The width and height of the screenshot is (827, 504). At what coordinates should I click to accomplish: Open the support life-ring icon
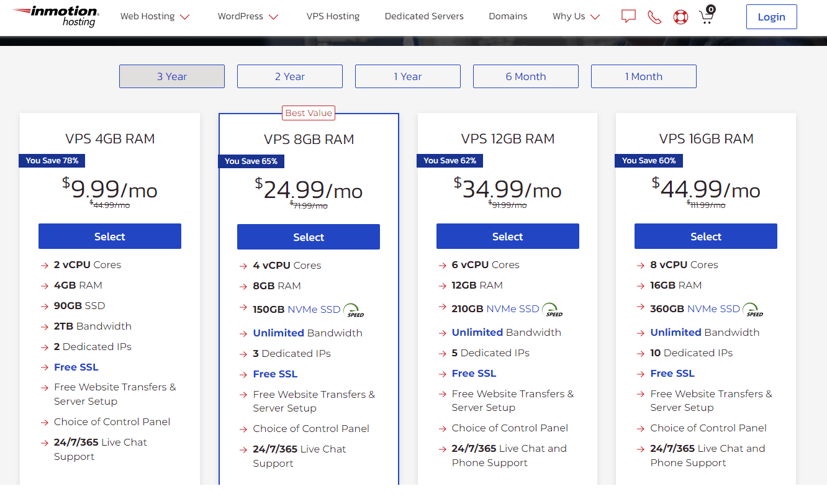[680, 17]
